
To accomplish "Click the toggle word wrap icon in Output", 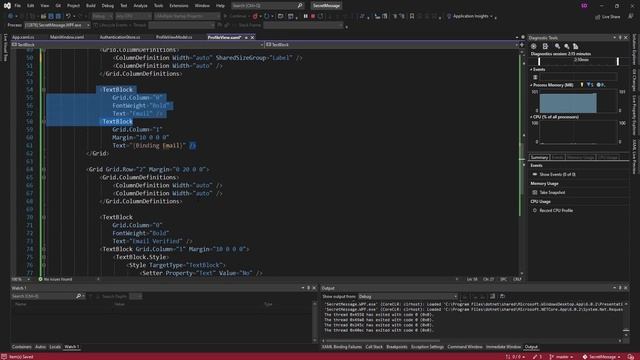I will (493, 296).
